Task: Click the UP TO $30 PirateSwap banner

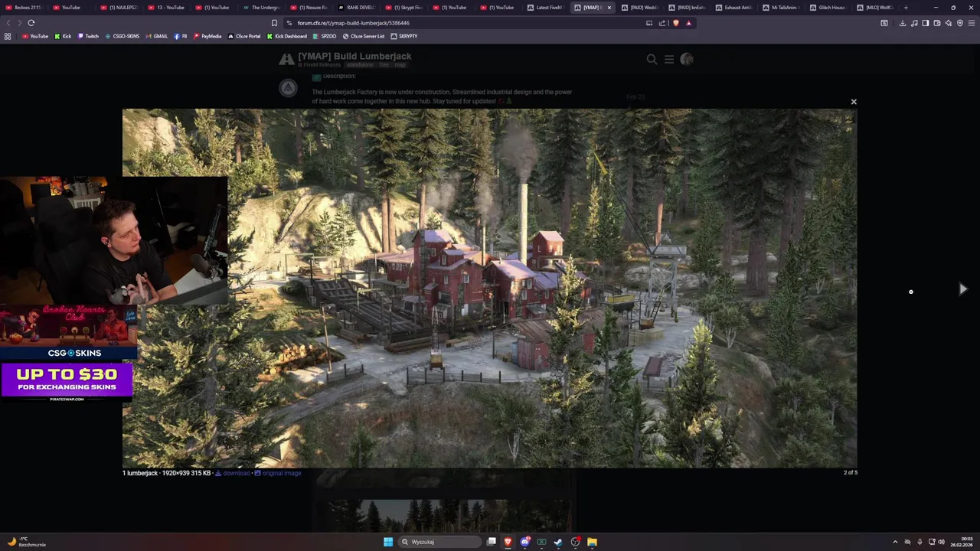Action: pyautogui.click(x=67, y=380)
